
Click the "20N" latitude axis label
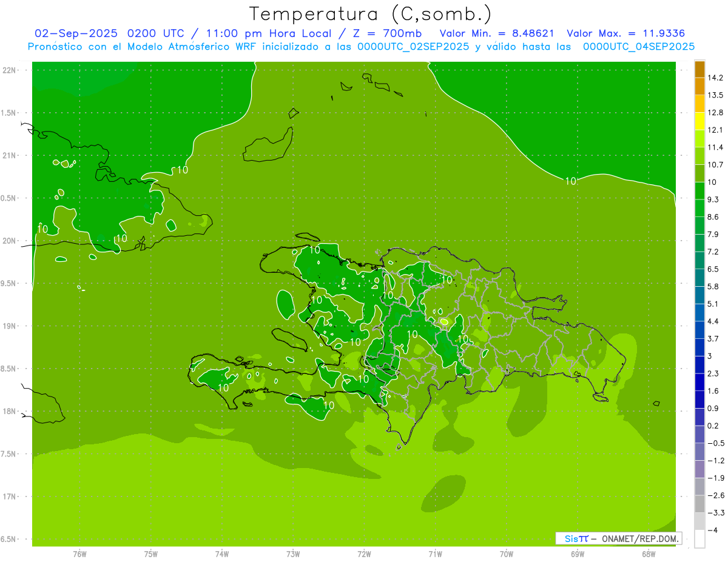coord(8,241)
